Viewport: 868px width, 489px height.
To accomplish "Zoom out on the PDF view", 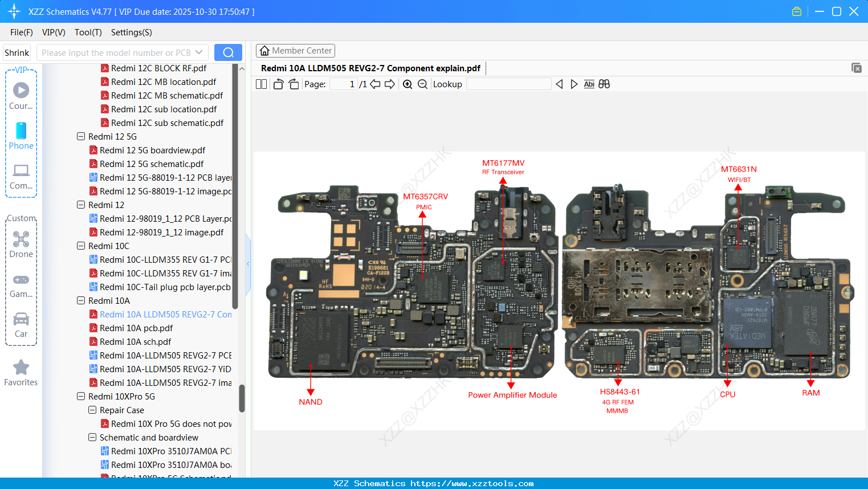I will 423,84.
